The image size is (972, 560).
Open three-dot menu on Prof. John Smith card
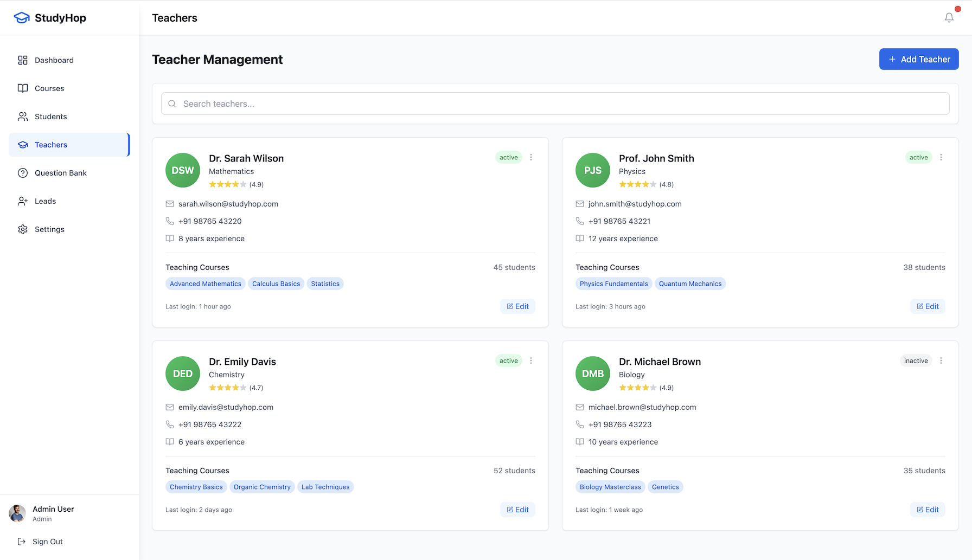tap(941, 157)
